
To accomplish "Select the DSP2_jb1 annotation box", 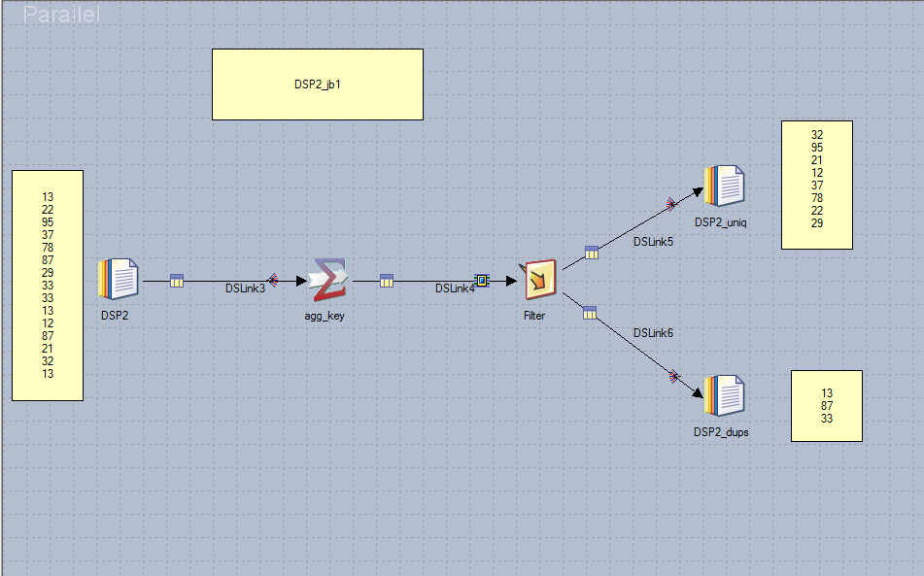I will [318, 84].
